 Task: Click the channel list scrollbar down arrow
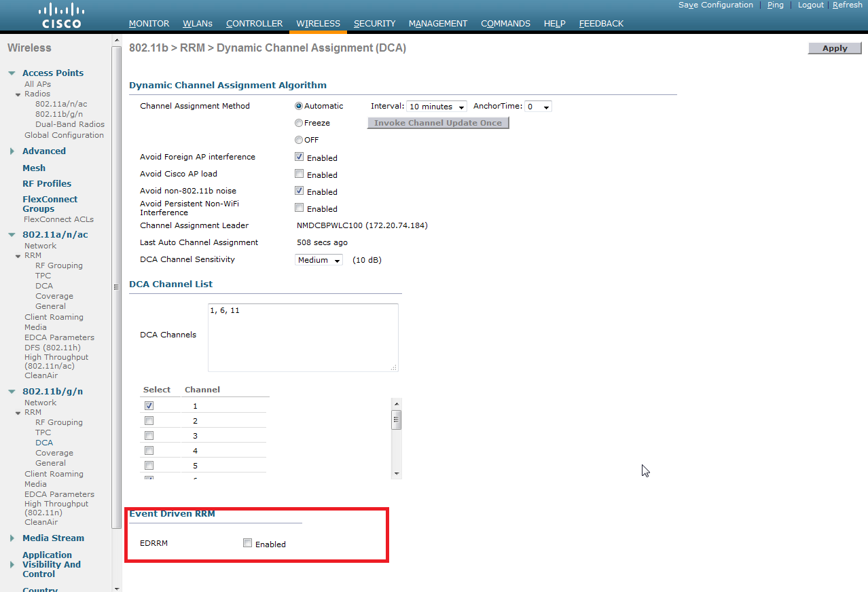[x=397, y=473]
